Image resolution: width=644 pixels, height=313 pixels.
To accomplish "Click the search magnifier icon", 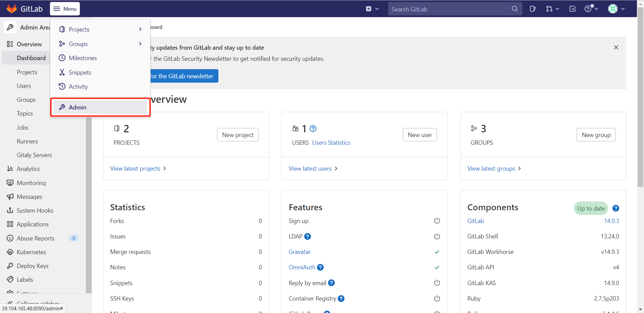I will 515,9.
